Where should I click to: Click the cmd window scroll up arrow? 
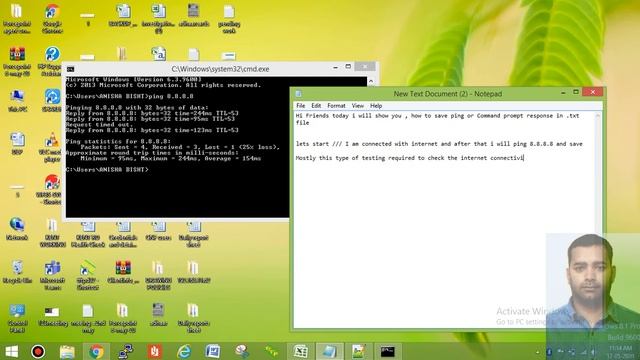point(371,81)
